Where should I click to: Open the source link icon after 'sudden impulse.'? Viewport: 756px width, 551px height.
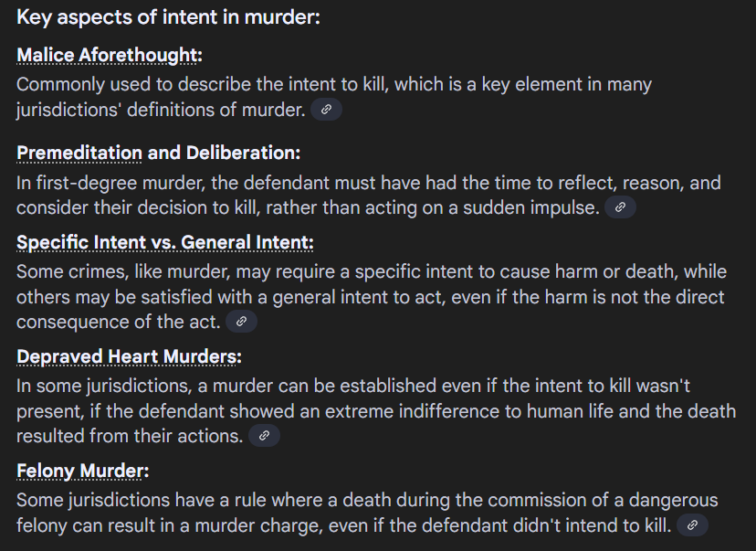click(x=620, y=207)
